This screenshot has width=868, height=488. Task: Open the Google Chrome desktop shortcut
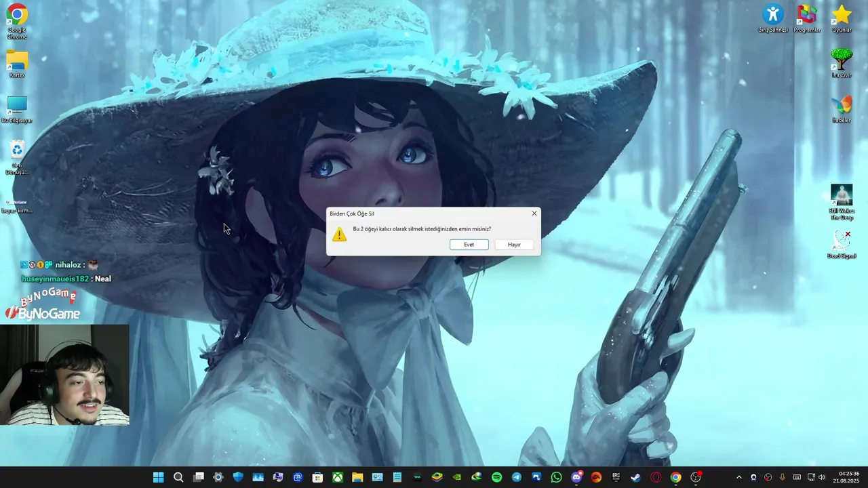(17, 22)
